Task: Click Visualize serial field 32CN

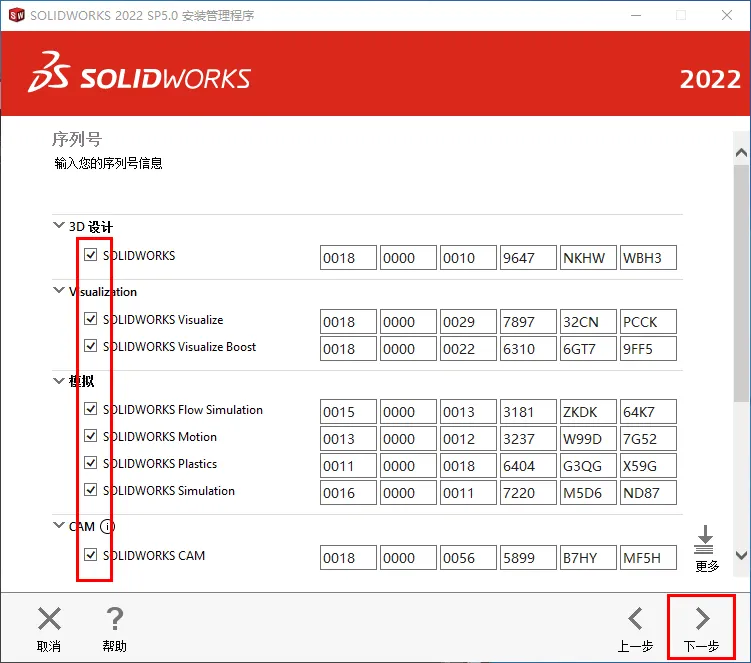Action: point(588,321)
